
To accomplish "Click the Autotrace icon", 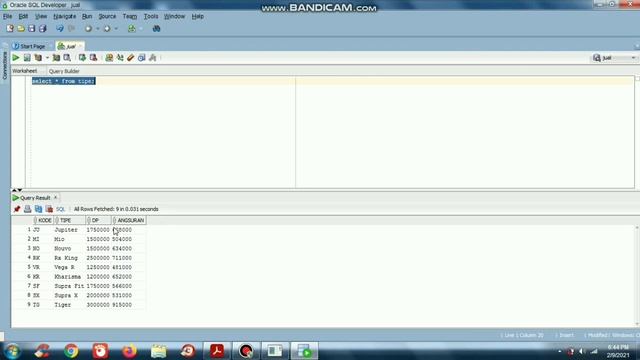I will click(x=56, y=58).
